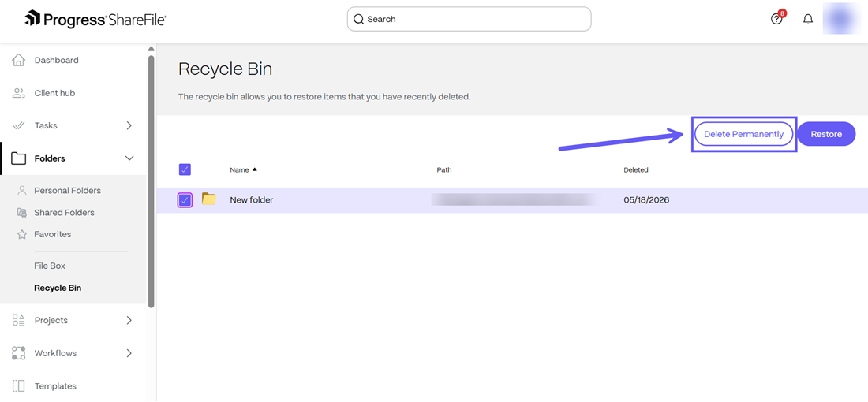This screenshot has height=402, width=868.
Task: Click the deleted date 05/18/2026
Action: (x=646, y=200)
